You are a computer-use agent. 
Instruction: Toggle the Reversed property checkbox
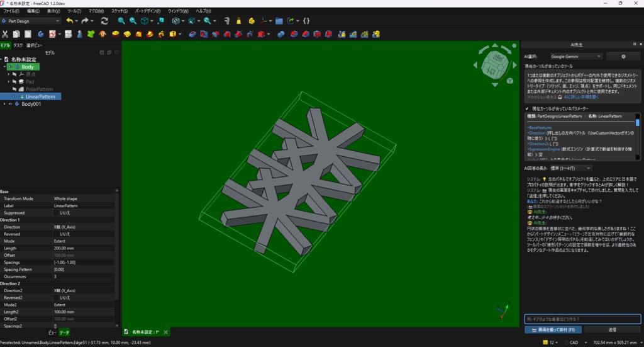56,234
